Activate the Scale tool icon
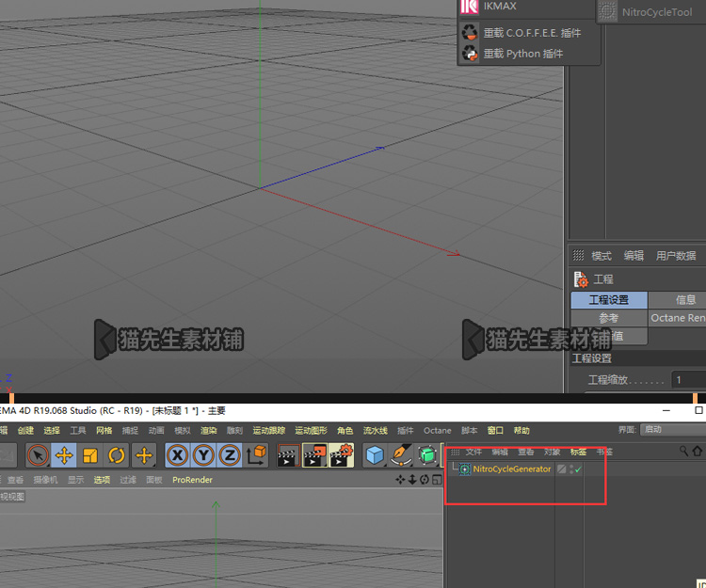The image size is (706, 588). click(x=90, y=455)
